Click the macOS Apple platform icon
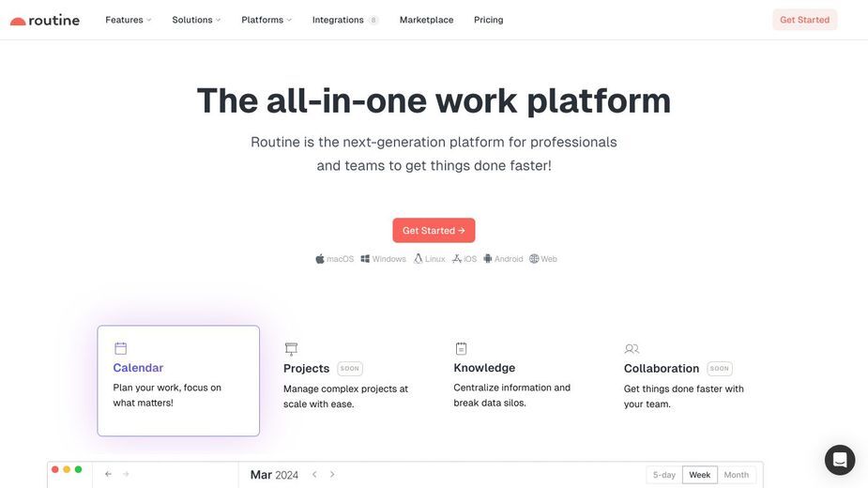This screenshot has height=488, width=868. pyautogui.click(x=320, y=259)
